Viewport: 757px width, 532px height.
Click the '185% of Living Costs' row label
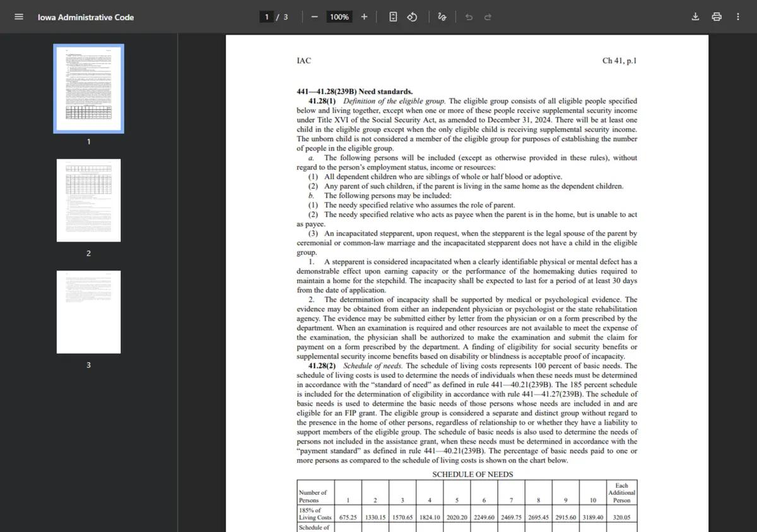coord(315,514)
